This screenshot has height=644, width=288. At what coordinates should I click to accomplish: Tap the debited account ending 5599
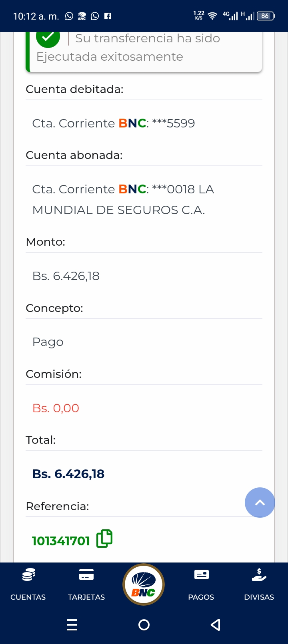click(x=114, y=123)
